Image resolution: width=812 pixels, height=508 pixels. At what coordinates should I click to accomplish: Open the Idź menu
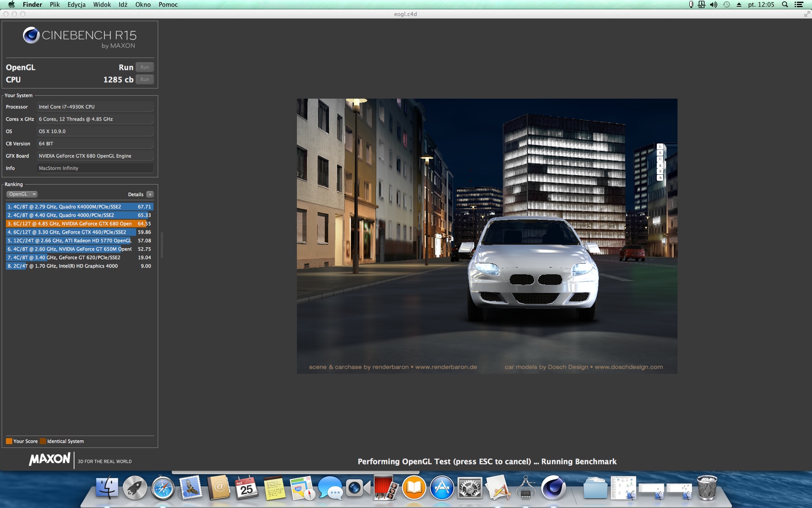pyautogui.click(x=123, y=5)
